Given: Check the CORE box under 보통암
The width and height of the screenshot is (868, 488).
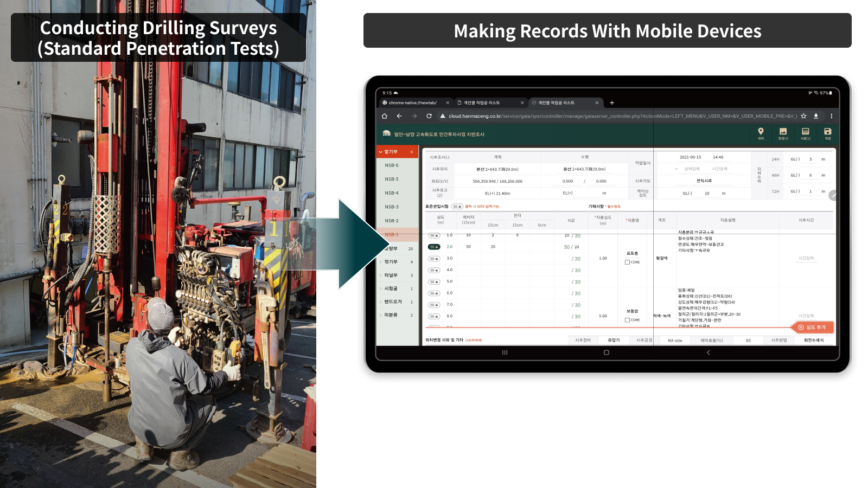Looking at the screenshot, I should point(628,320).
